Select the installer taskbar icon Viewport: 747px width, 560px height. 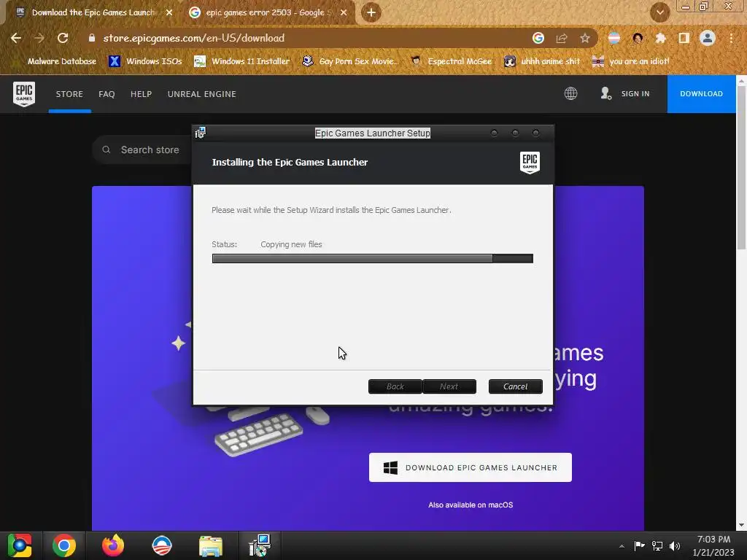pyautogui.click(x=260, y=545)
